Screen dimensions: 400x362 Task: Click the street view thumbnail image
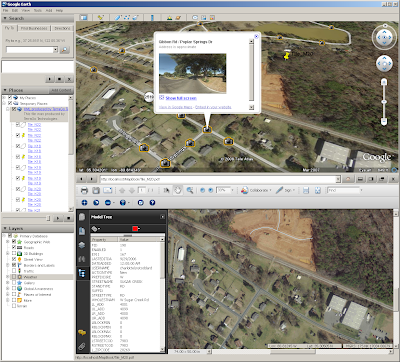(193, 74)
